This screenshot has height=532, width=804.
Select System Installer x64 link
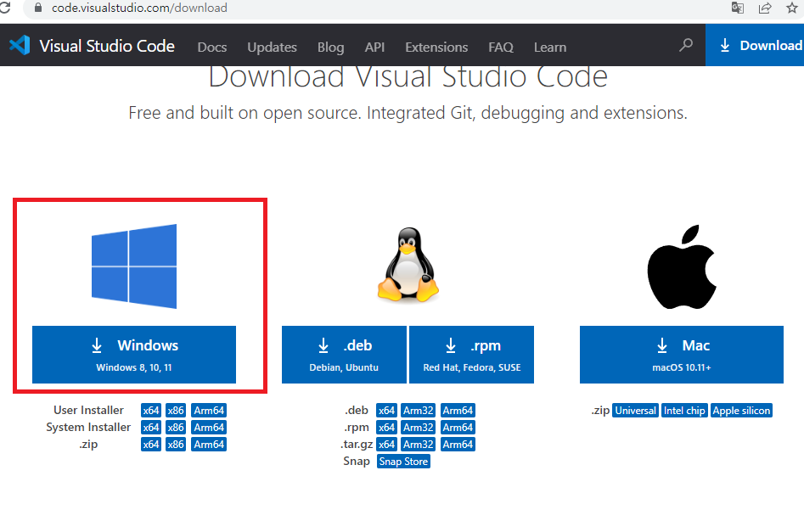click(151, 428)
